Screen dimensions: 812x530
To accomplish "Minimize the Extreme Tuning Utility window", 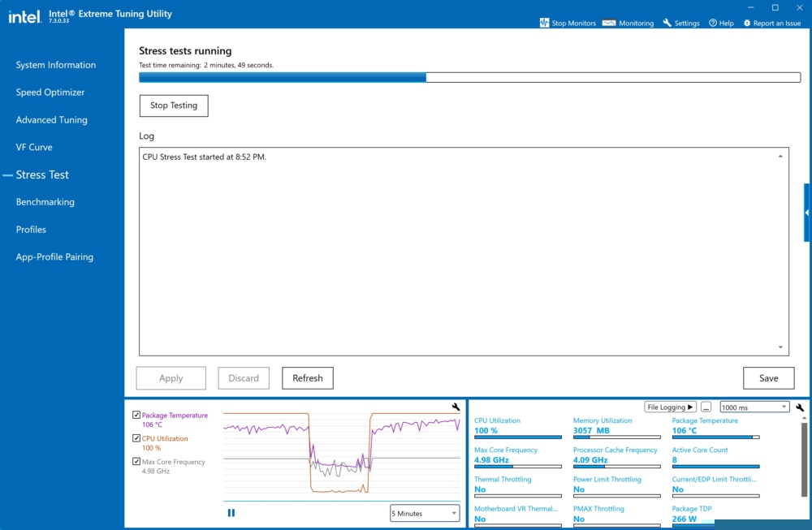I will click(x=751, y=7).
